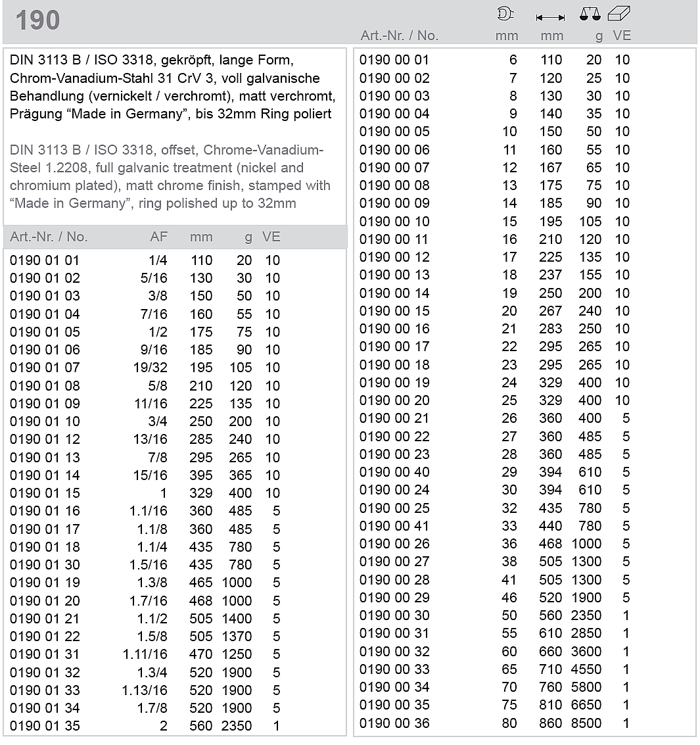Select article number 0190 01 01

tap(45, 260)
